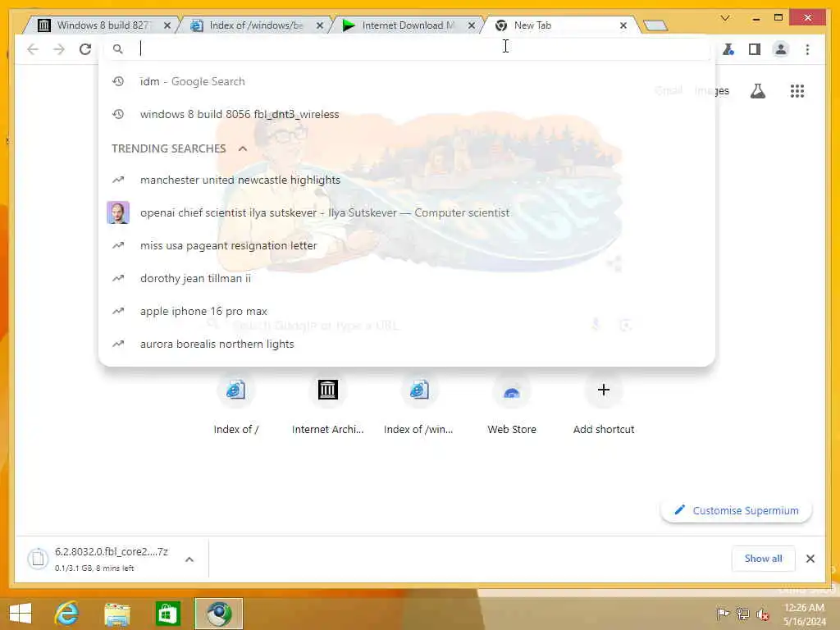The image size is (840, 630).
Task: Click the clock and date in taskbar
Action: click(804, 614)
